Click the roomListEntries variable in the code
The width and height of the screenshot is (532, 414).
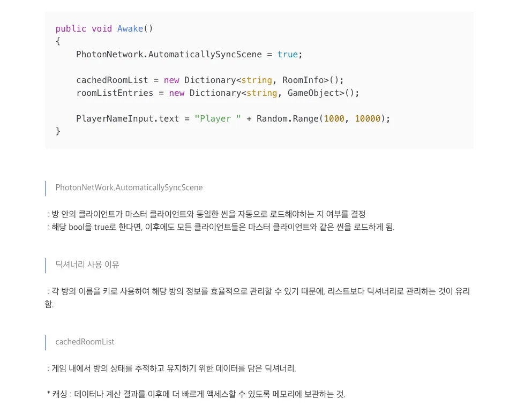[x=115, y=93]
